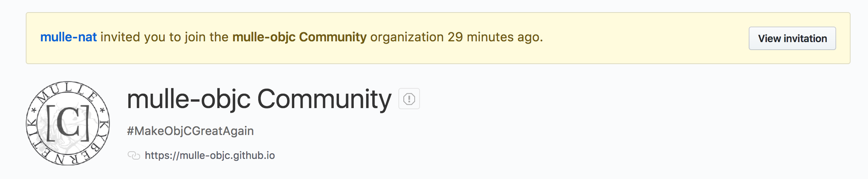
Task: Click the [C] symbol inside the logo
Action: click(x=68, y=123)
